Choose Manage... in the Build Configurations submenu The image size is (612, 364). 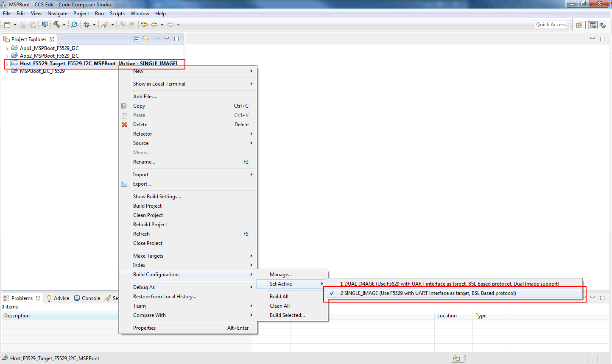click(291, 275)
